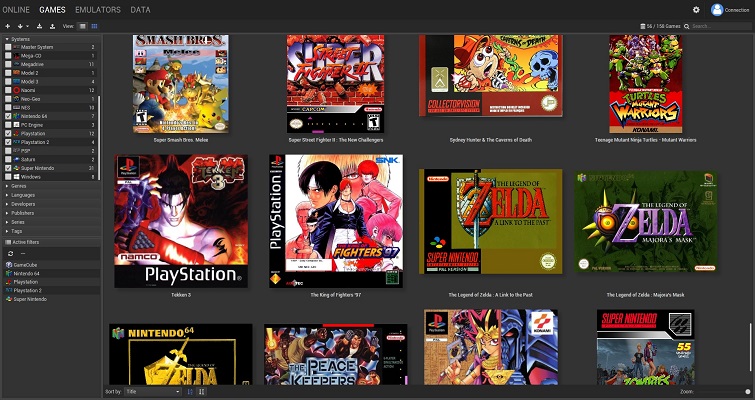Open settings gear icon
755x400 pixels.
point(696,10)
